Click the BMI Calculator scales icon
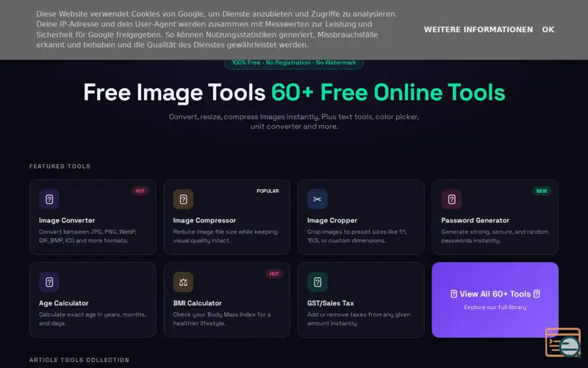 183,282
